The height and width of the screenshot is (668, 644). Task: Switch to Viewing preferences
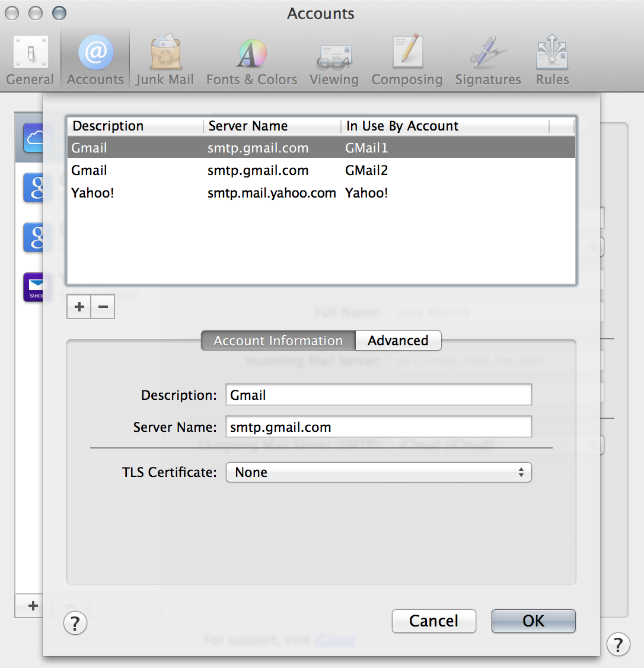coord(334,61)
